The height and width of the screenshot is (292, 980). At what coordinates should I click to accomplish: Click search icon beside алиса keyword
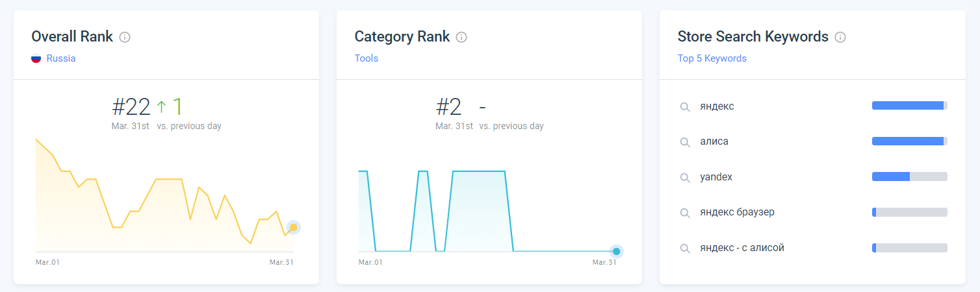pos(685,142)
